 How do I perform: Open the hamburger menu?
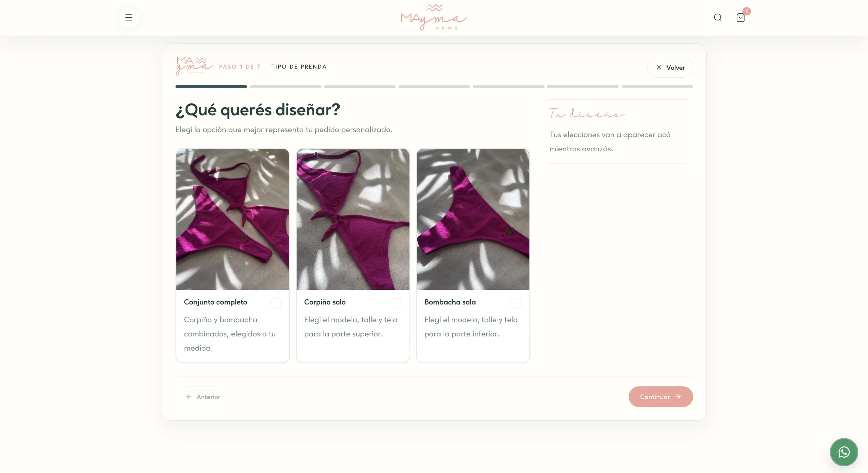(x=129, y=17)
